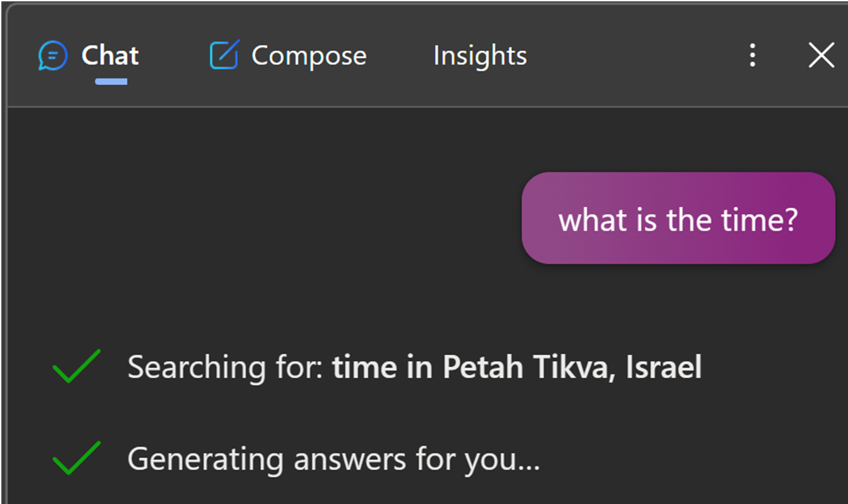
Task: Click the Generating answers for you status line
Action: [333, 458]
